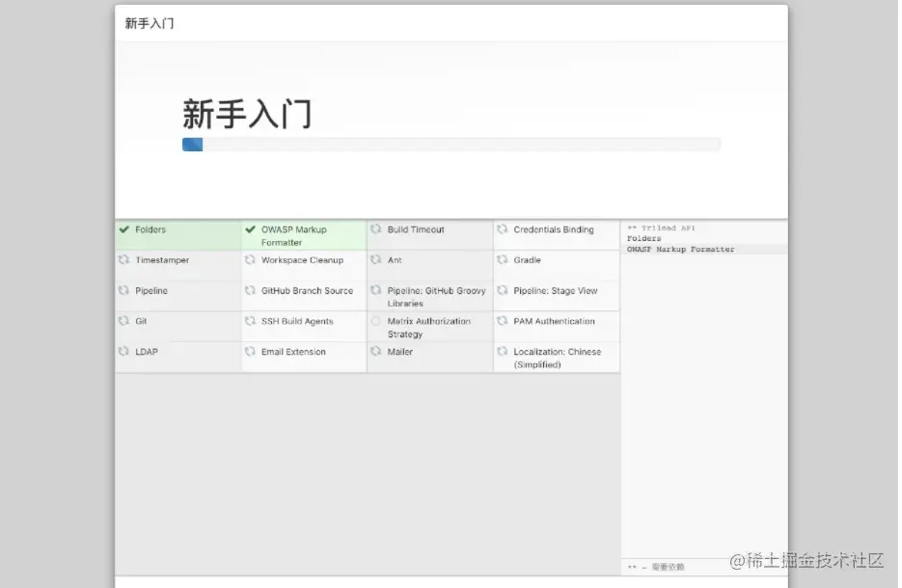Select the GitHub Branch Source plugin label
Screen dimensions: 902x588
point(307,291)
